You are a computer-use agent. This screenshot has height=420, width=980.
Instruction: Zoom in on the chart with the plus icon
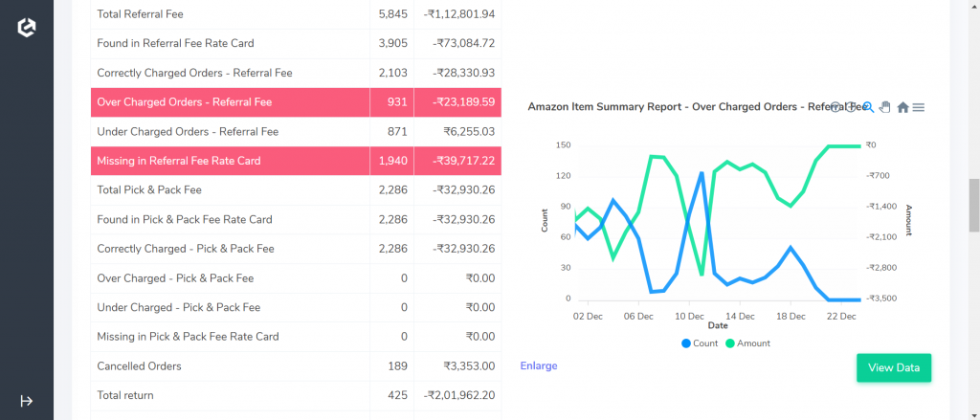pyautogui.click(x=835, y=107)
